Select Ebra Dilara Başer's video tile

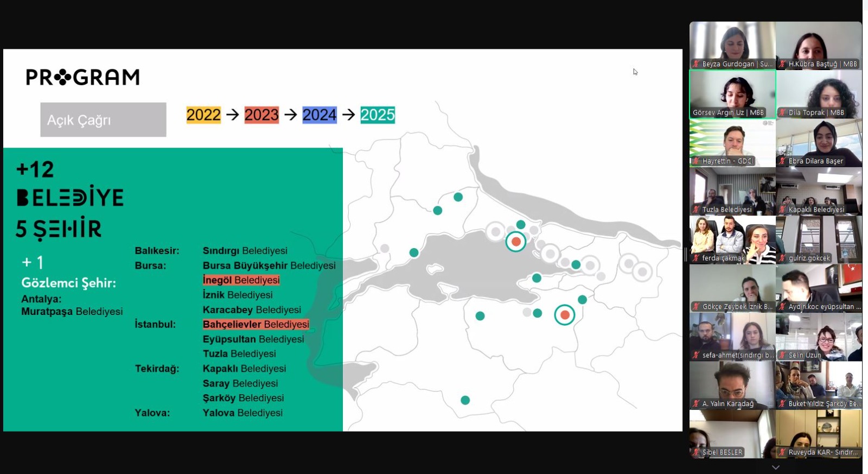pyautogui.click(x=819, y=143)
